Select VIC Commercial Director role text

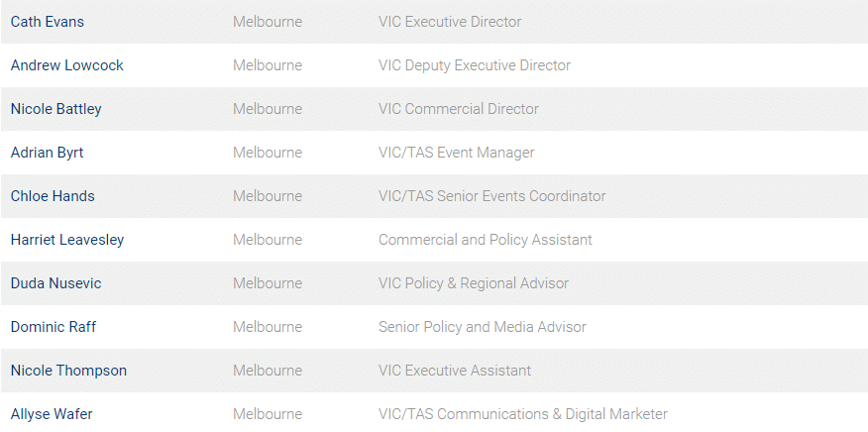click(x=459, y=109)
